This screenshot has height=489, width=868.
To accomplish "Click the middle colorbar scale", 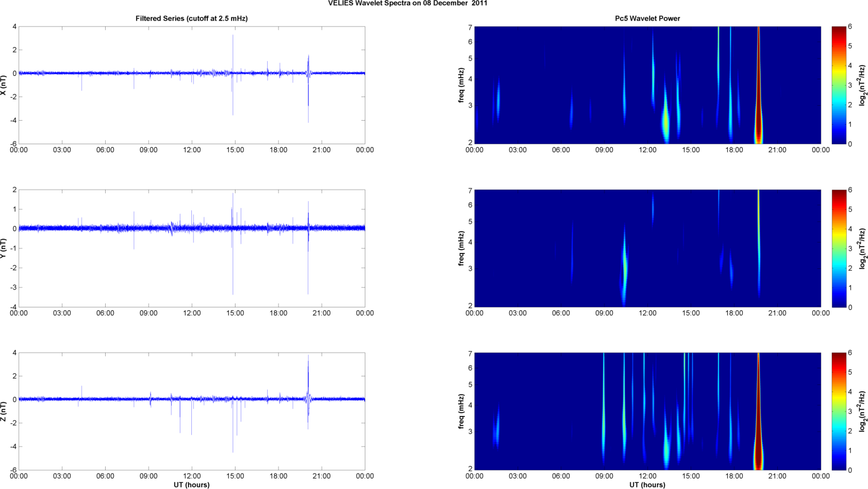I will click(839, 248).
